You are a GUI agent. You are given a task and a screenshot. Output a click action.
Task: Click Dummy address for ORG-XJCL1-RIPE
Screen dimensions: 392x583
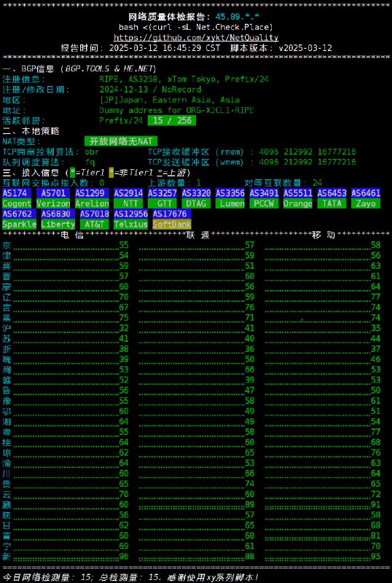[176, 111]
